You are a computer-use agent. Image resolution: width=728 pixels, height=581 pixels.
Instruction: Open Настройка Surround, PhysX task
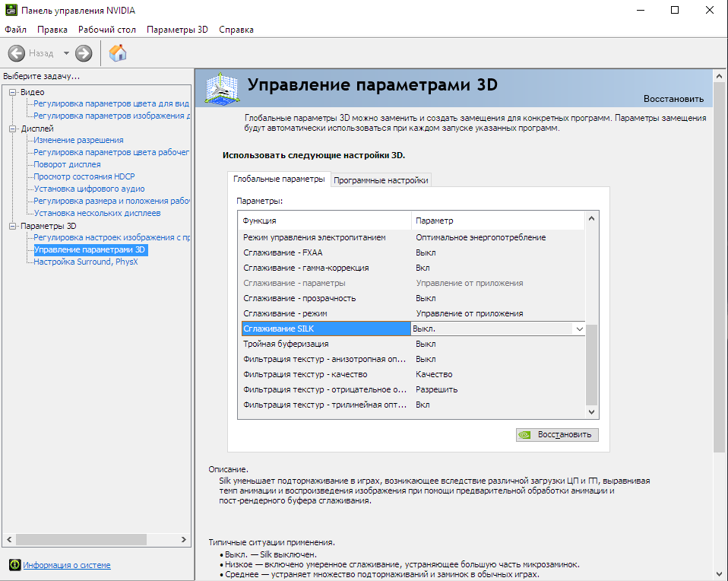[x=85, y=262]
